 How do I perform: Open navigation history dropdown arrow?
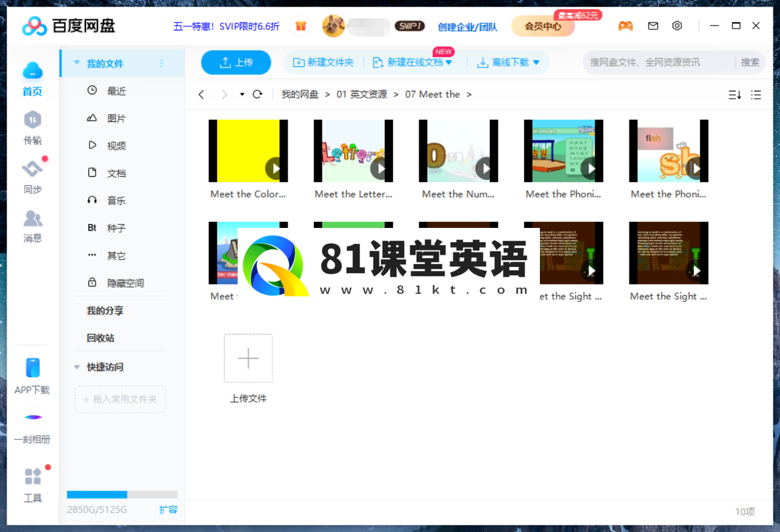click(x=242, y=94)
